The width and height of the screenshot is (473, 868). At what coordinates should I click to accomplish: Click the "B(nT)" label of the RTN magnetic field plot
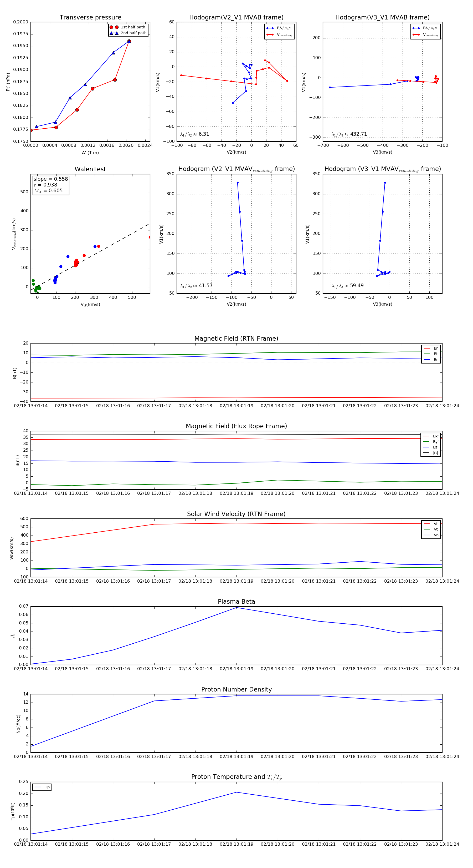tap(14, 373)
